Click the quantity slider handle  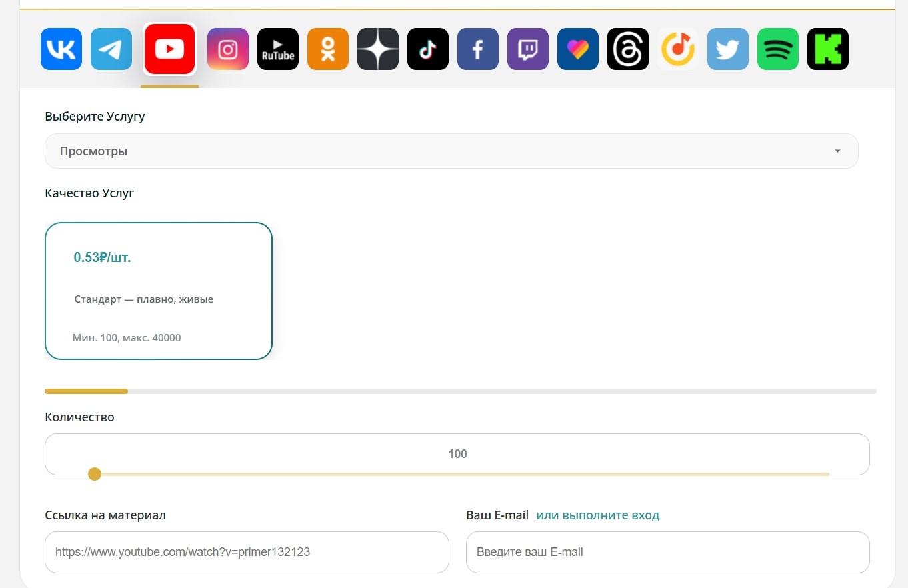(x=95, y=474)
